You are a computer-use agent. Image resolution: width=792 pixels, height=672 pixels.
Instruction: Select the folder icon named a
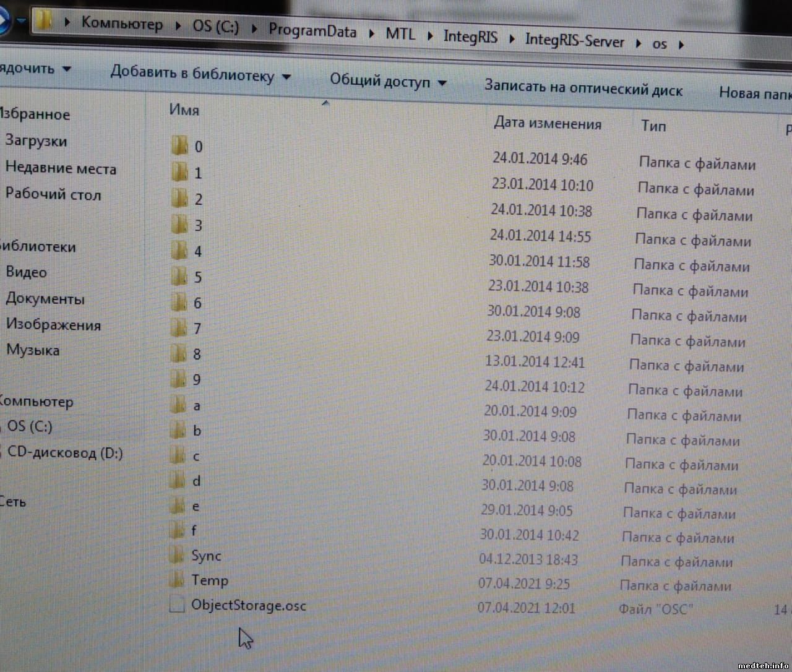coord(178,405)
